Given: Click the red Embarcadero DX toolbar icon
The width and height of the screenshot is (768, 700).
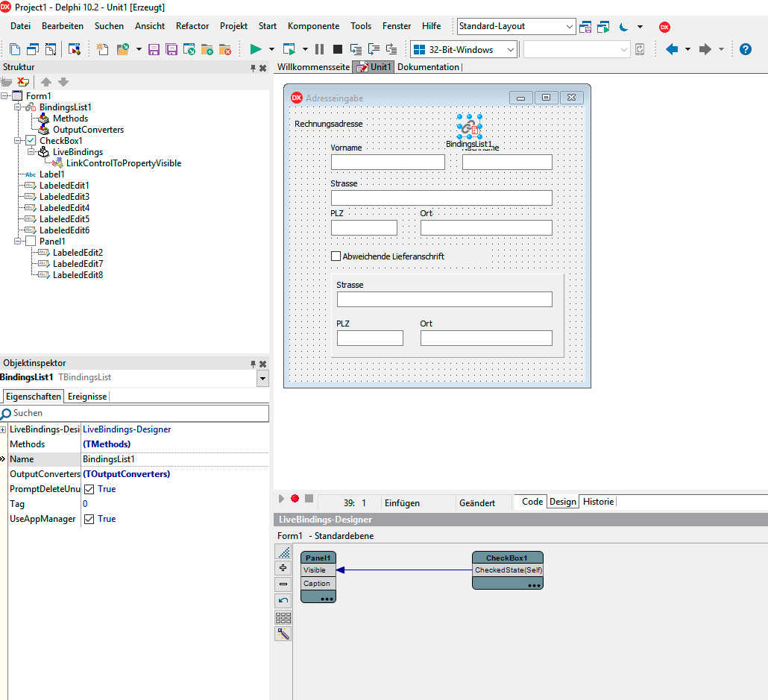Looking at the screenshot, I should coord(664,27).
